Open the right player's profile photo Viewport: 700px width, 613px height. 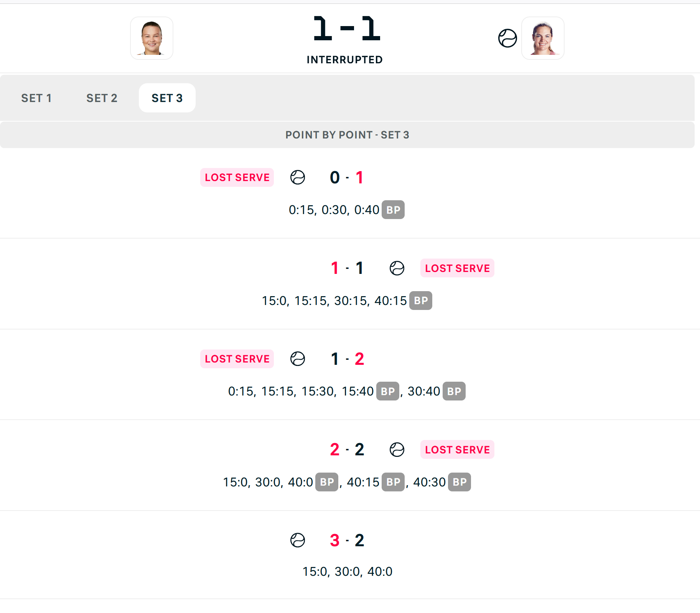click(543, 38)
